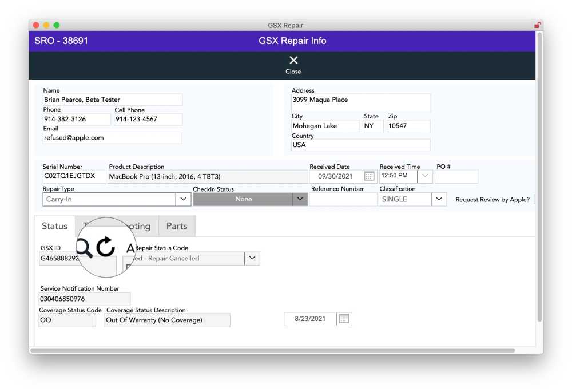572x392 pixels.
Task: Click the Reference Number input field
Action: (343, 199)
